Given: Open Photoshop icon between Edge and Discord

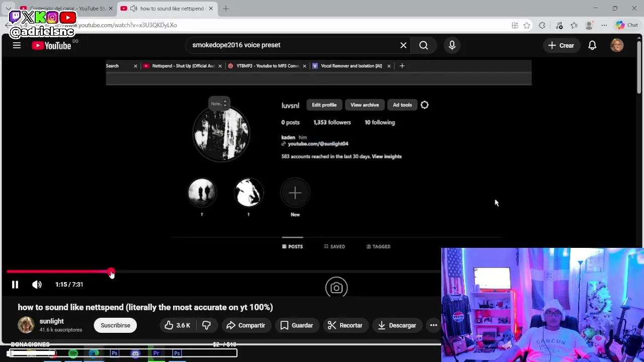Looking at the screenshot, I should click(115, 353).
